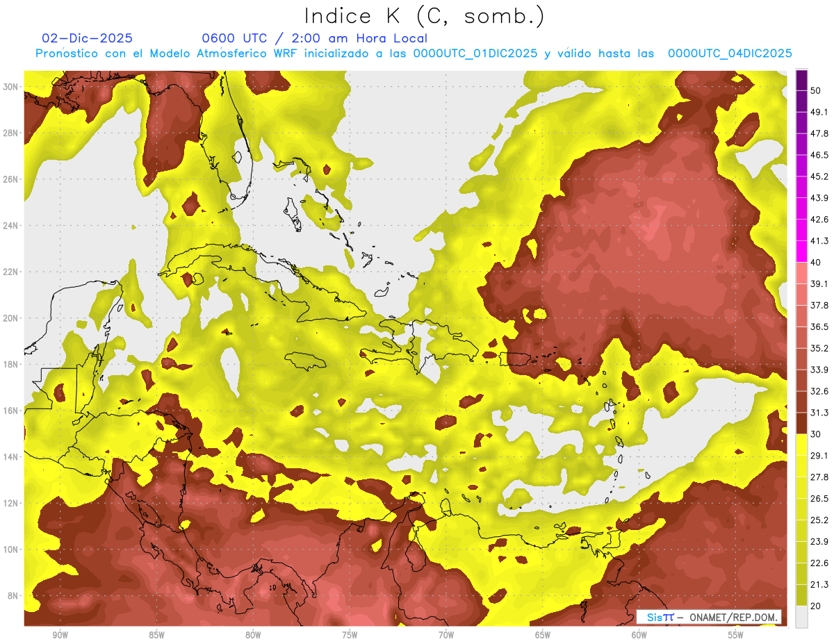Click the color bar value 49.1
This screenshot has width=834, height=644.
pyautogui.click(x=819, y=112)
